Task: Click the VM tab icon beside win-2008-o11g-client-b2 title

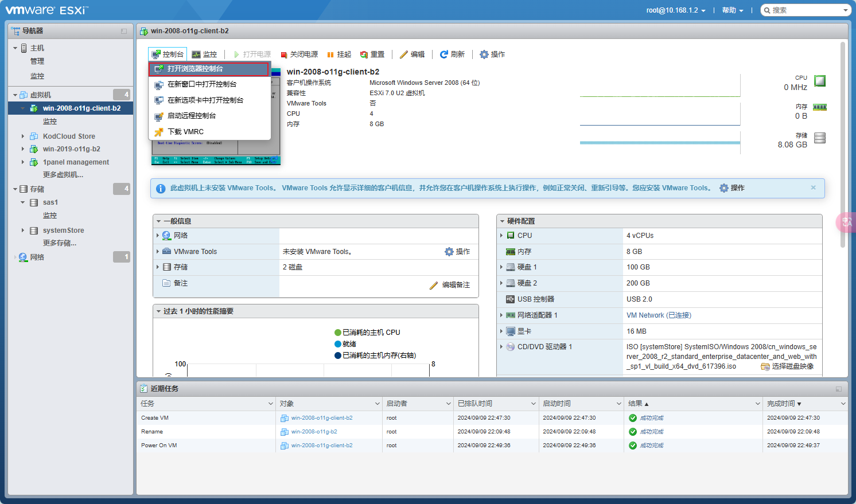Action: [144, 31]
